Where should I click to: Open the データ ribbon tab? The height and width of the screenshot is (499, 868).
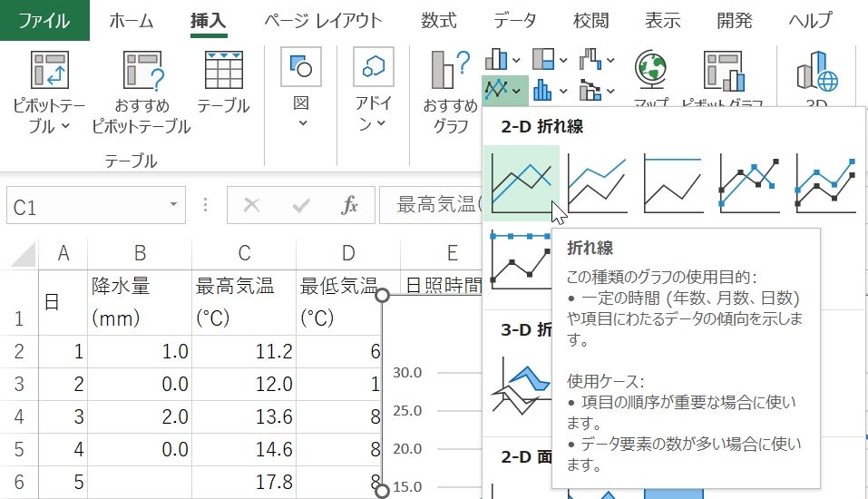515,21
